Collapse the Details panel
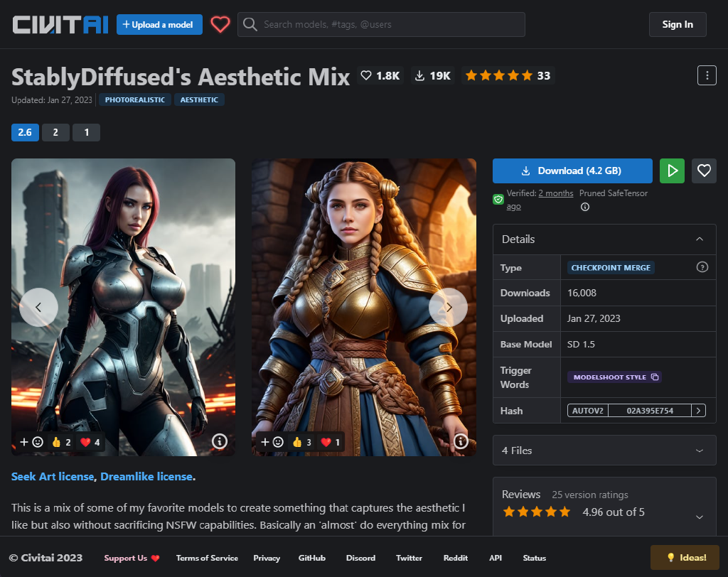 pos(700,239)
